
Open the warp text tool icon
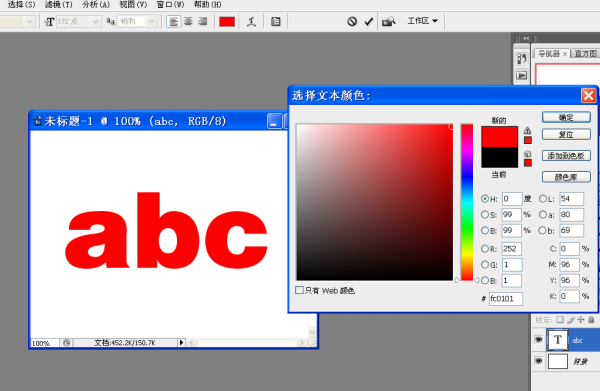point(251,21)
